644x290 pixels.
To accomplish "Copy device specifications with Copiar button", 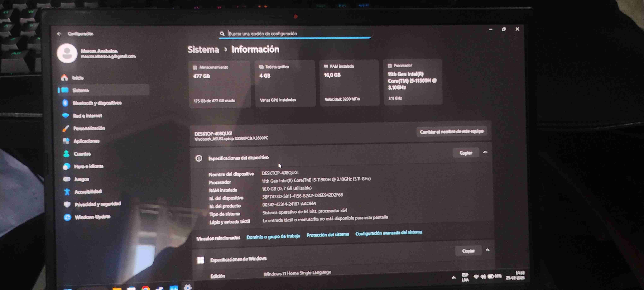I will [x=465, y=153].
